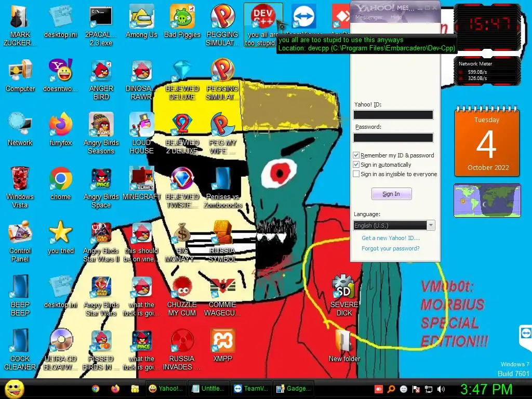
Task: Open the RUSSIA SYMBOL shortcut
Action: pos(222,242)
